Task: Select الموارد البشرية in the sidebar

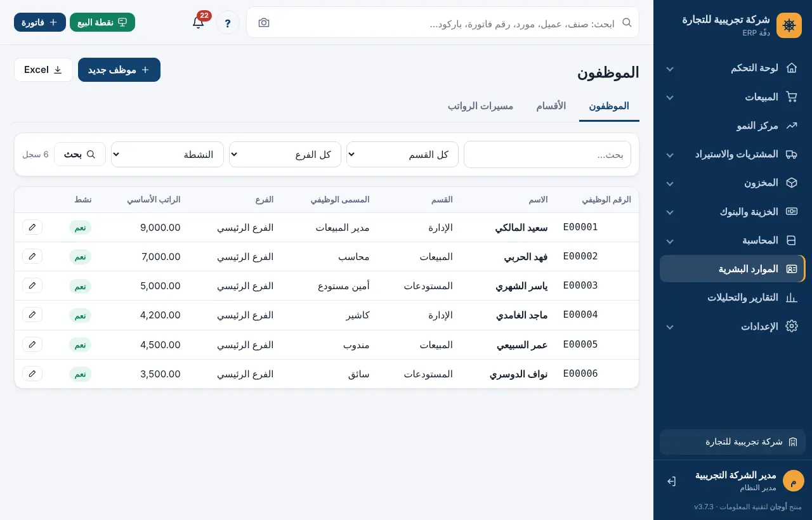Action: click(x=733, y=269)
